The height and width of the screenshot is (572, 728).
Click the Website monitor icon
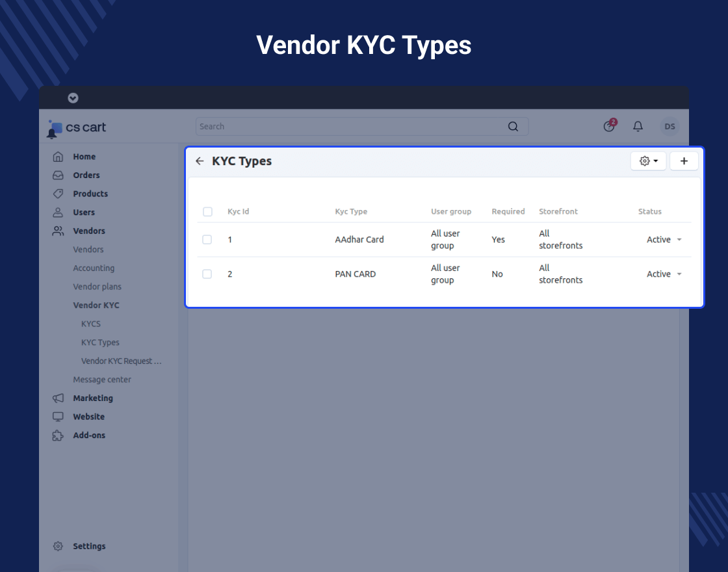[x=58, y=417]
